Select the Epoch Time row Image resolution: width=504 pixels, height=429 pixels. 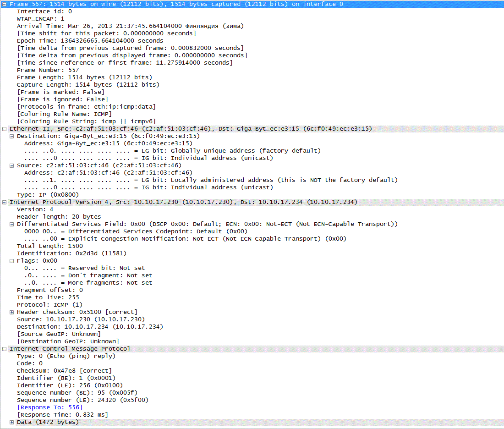click(90, 41)
